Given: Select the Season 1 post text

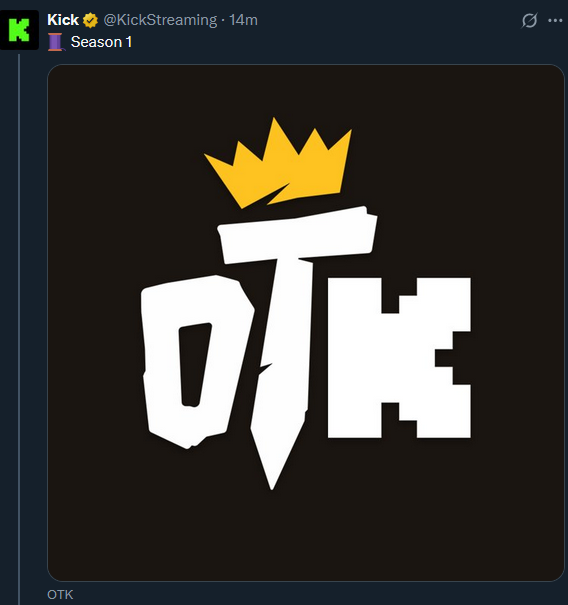Looking at the screenshot, I should coord(101,42).
